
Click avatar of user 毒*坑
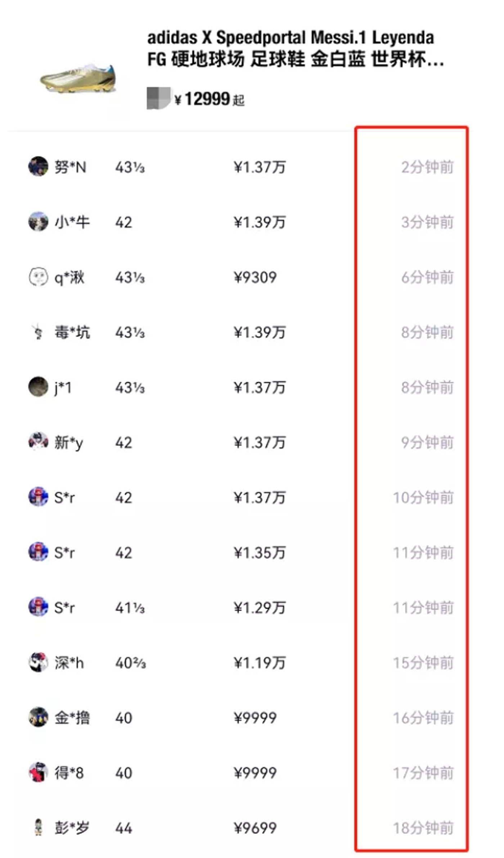tap(38, 332)
